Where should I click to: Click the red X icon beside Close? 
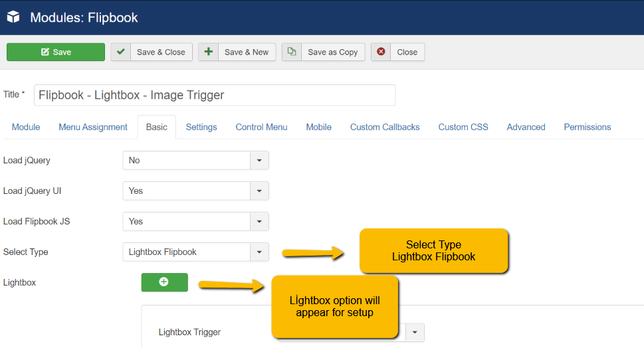pos(381,52)
